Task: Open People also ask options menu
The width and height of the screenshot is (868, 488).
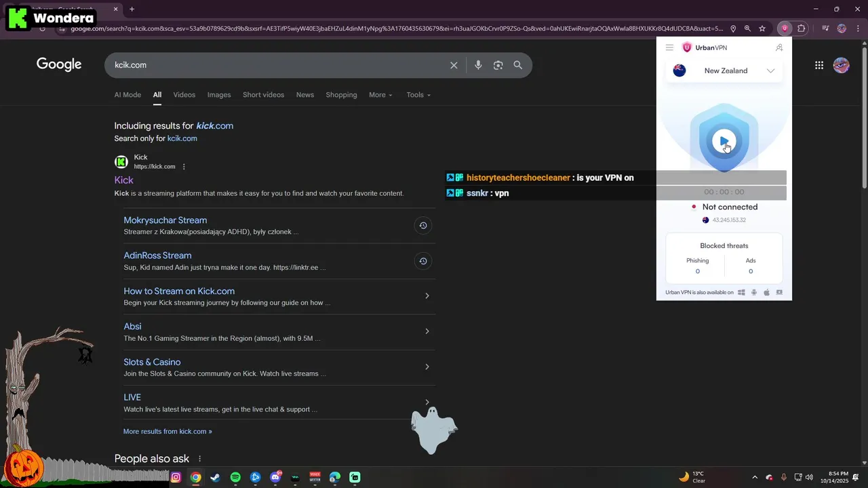Action: pos(199,459)
